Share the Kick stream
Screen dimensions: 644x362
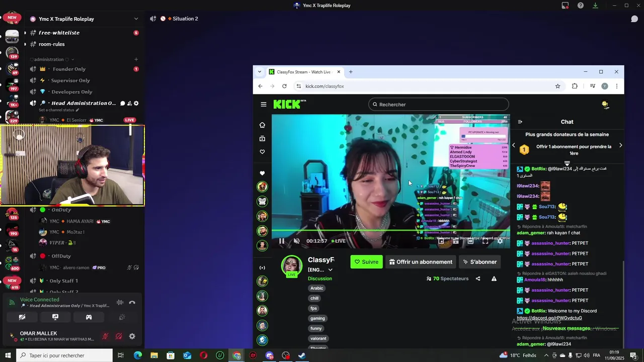(x=478, y=279)
